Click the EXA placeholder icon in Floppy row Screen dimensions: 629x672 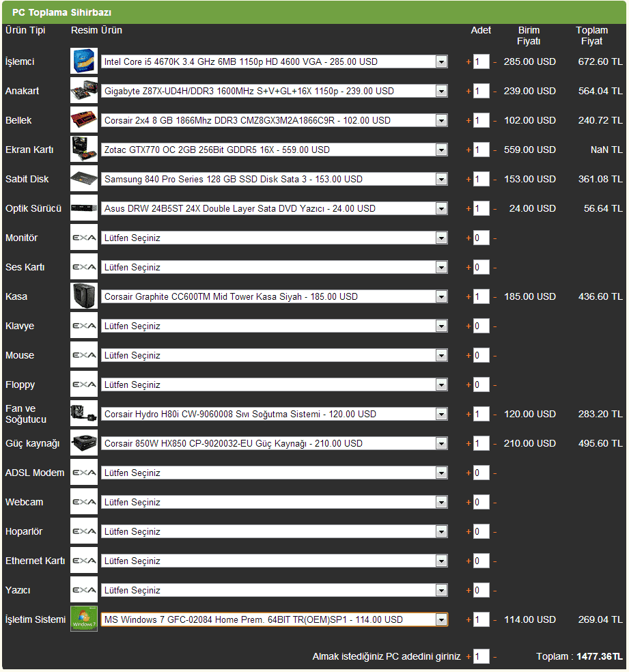tap(84, 384)
